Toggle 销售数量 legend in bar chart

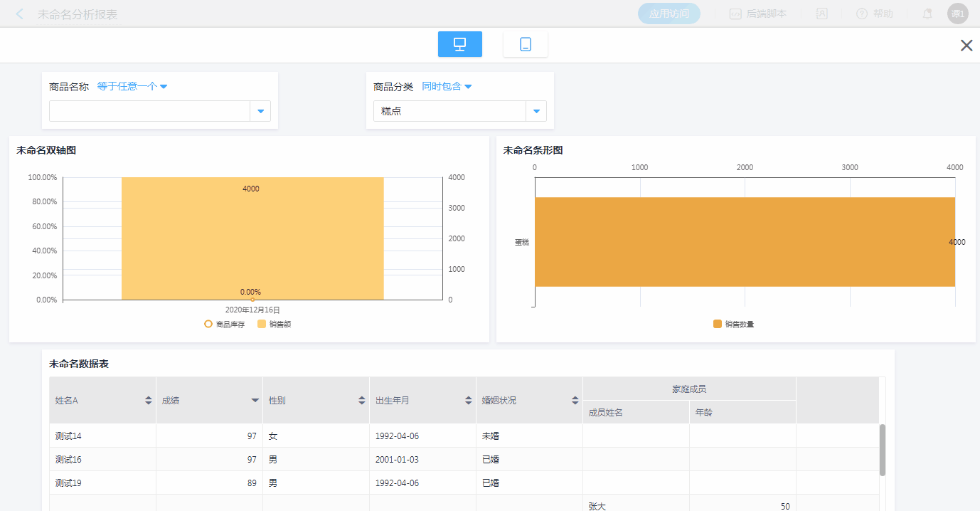click(x=733, y=325)
